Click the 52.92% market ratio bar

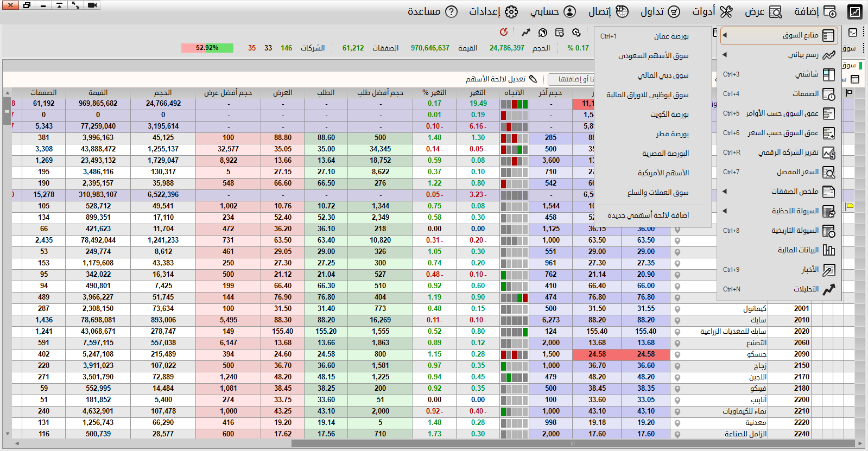click(x=207, y=48)
